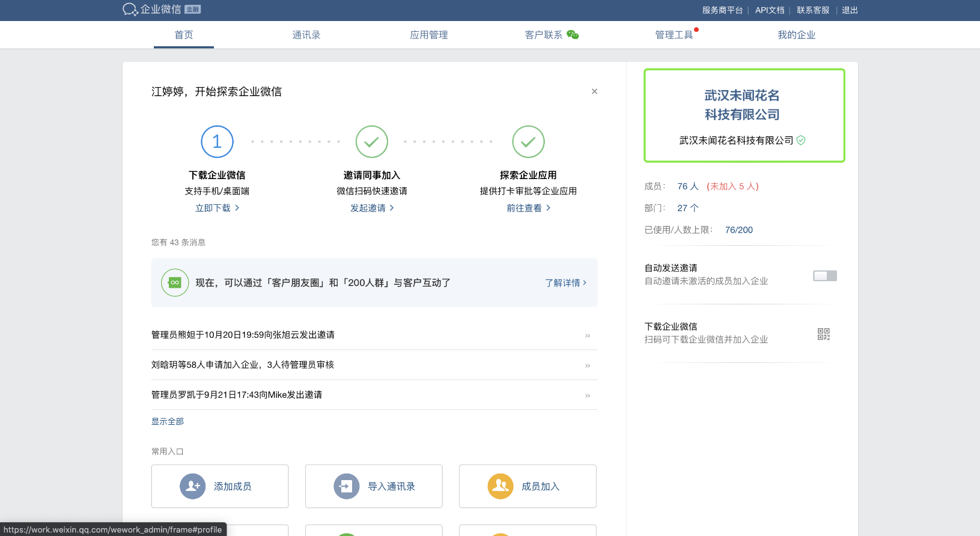The width and height of the screenshot is (980, 536).
Task: Click the step 1 circle icon
Action: [x=217, y=142]
